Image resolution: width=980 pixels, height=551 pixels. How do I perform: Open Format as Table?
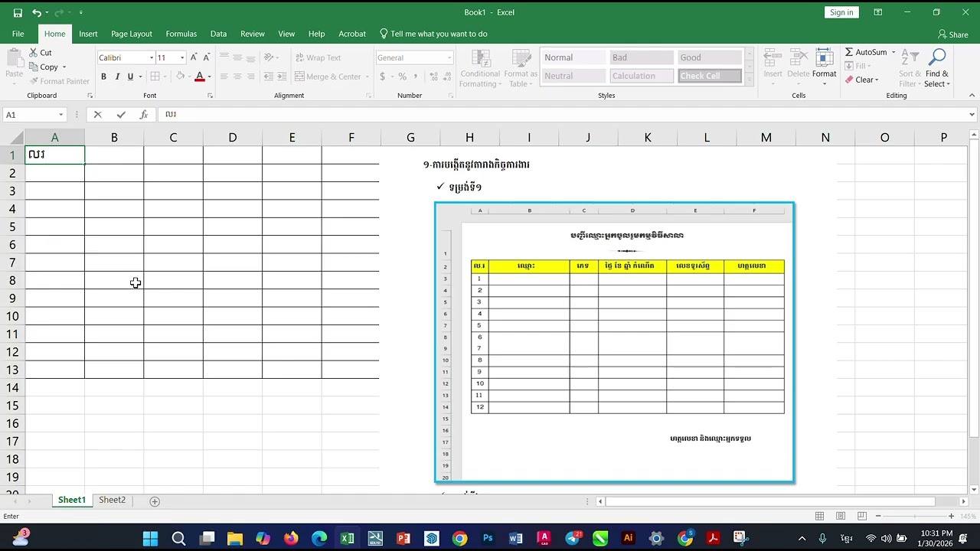click(x=521, y=69)
